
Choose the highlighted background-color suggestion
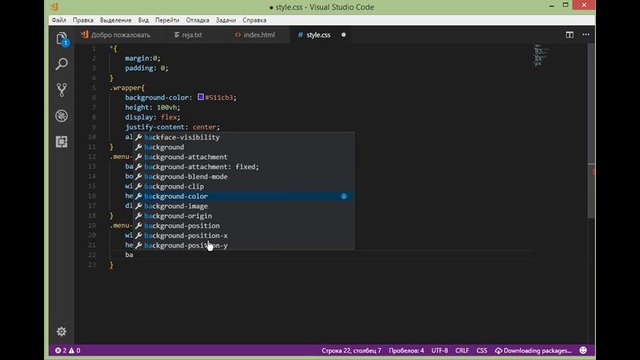click(244, 196)
